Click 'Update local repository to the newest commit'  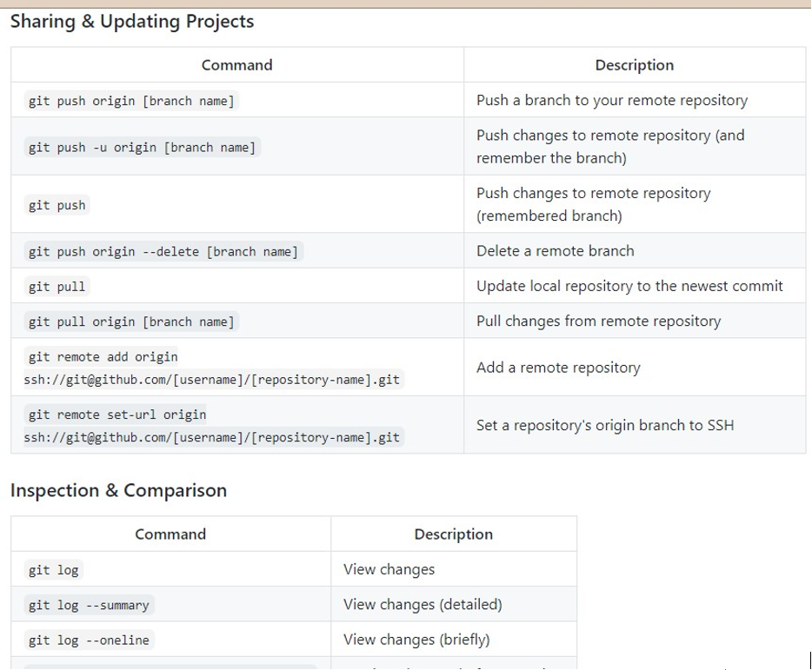(629, 286)
